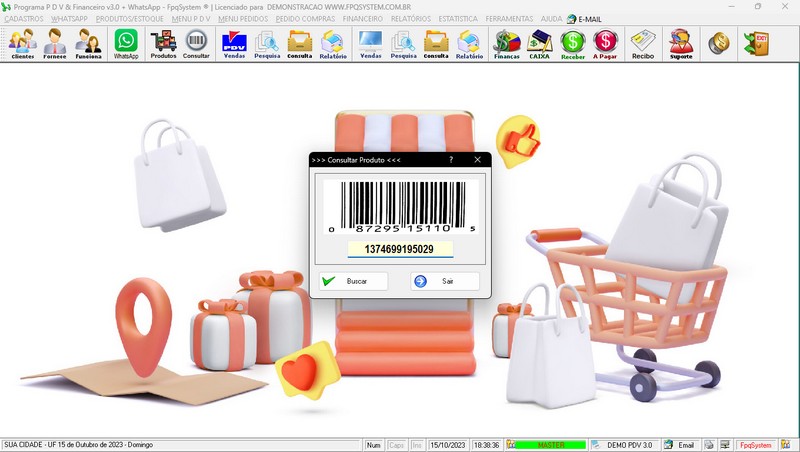
Task: Open the Produtos toolbar icon
Action: click(x=163, y=44)
